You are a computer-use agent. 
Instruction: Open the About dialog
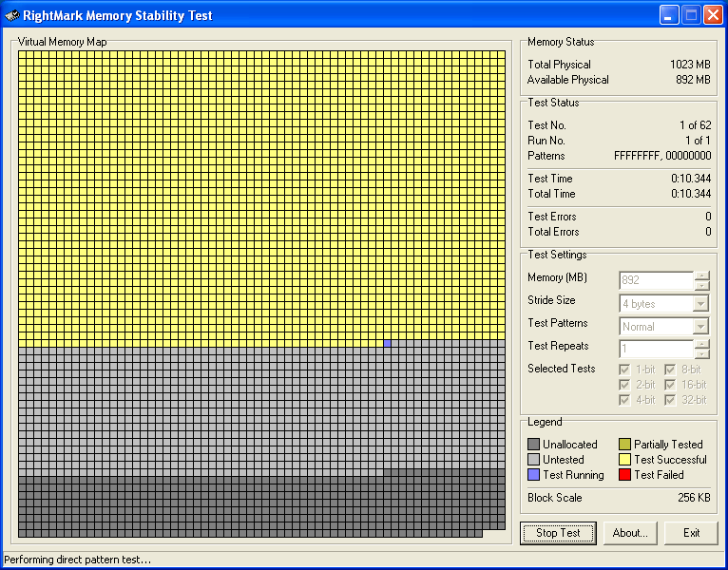click(x=630, y=533)
